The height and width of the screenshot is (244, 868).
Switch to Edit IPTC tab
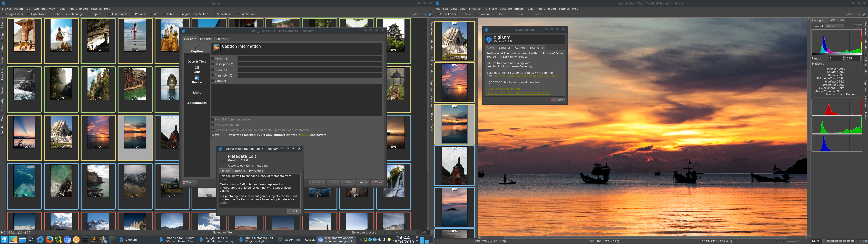(206, 39)
